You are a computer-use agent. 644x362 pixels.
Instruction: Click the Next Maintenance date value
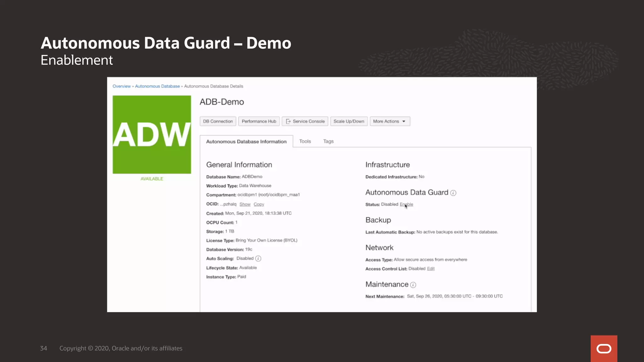coord(455,296)
